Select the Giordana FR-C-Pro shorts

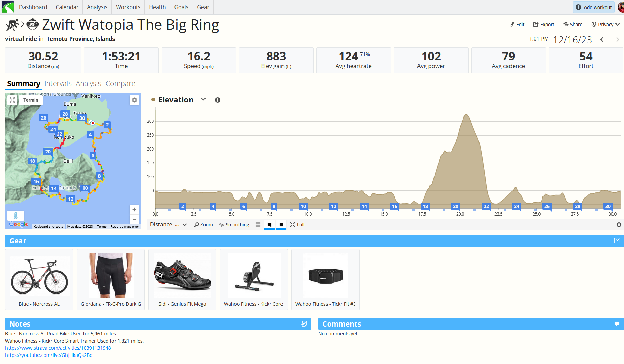tap(111, 280)
